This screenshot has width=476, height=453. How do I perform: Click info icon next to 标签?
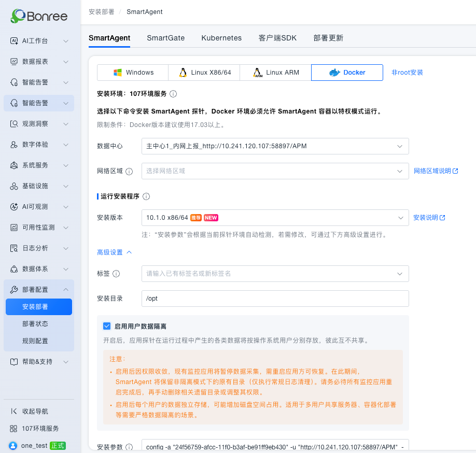(x=116, y=274)
